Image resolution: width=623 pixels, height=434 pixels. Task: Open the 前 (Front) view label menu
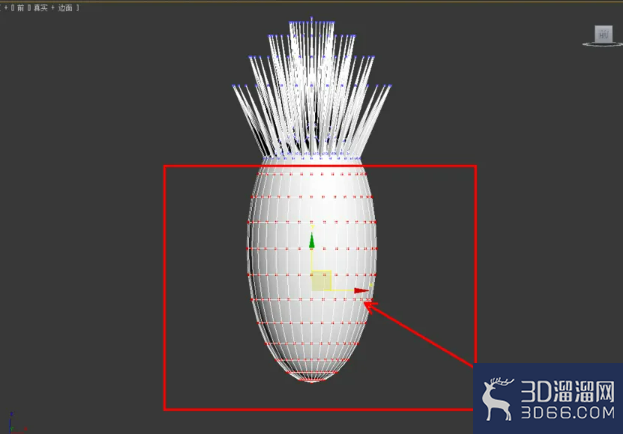point(20,8)
